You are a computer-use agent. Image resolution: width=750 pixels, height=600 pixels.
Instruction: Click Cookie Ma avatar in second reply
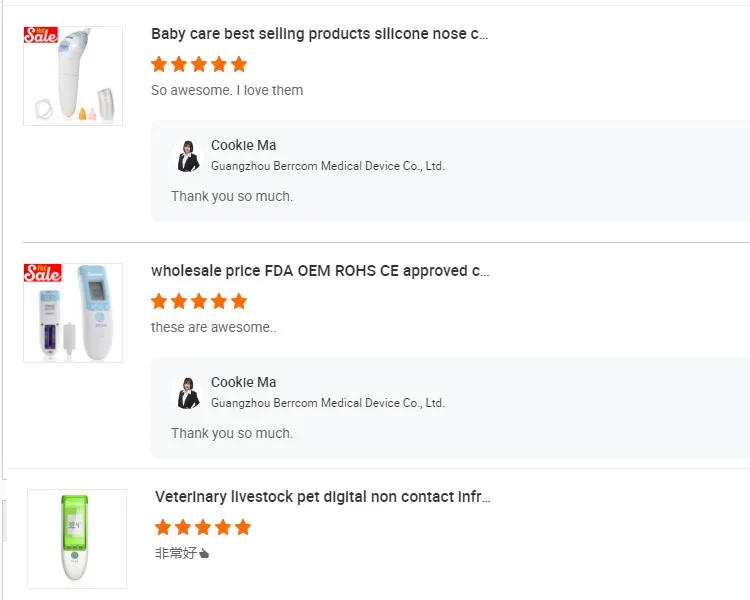(x=187, y=392)
